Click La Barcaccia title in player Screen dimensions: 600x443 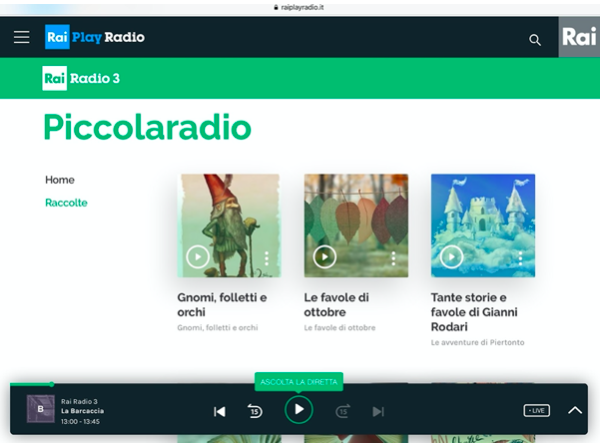(82, 411)
